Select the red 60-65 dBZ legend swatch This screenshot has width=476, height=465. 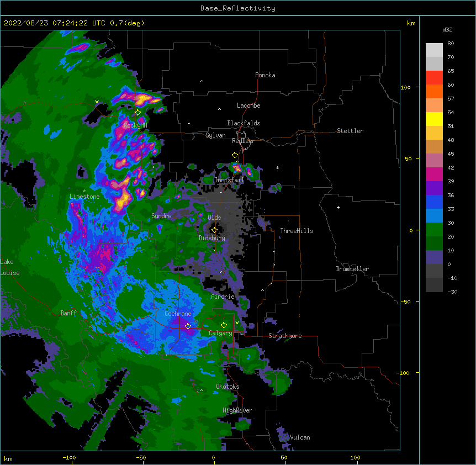434,77
